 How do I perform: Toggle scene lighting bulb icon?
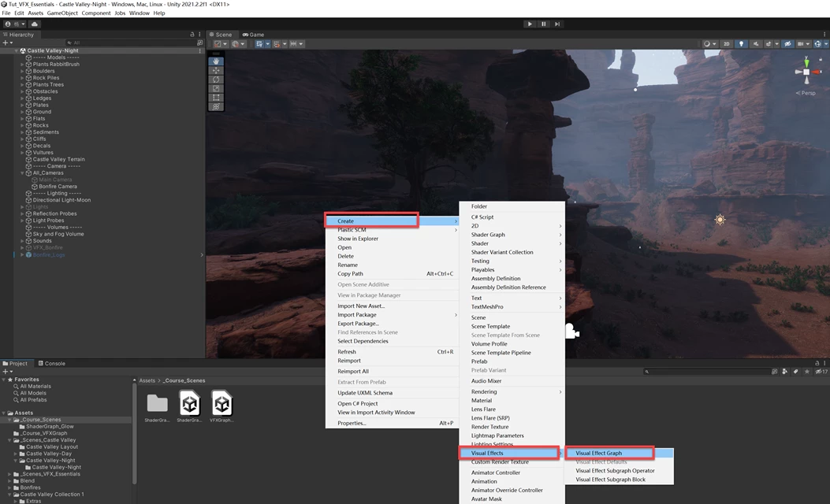(741, 44)
